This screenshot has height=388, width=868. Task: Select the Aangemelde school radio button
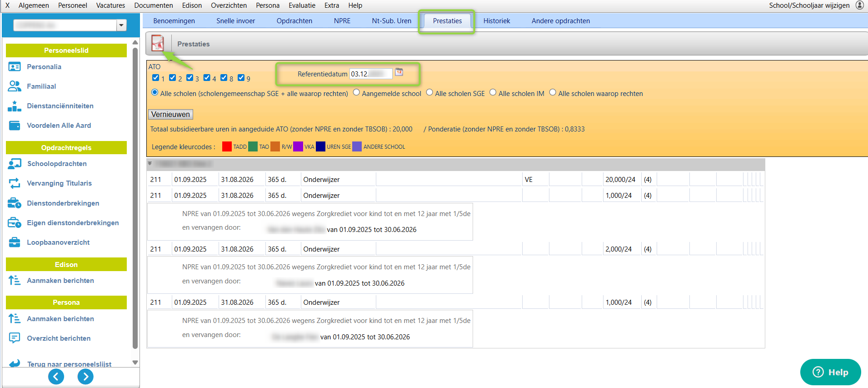click(x=357, y=92)
